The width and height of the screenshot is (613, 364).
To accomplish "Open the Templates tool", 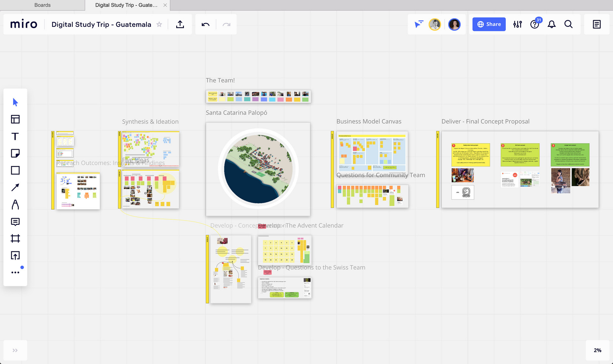I will point(15,119).
